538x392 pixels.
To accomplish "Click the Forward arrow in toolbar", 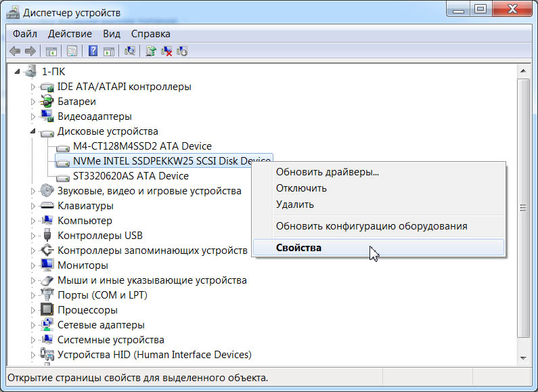I will (x=30, y=51).
